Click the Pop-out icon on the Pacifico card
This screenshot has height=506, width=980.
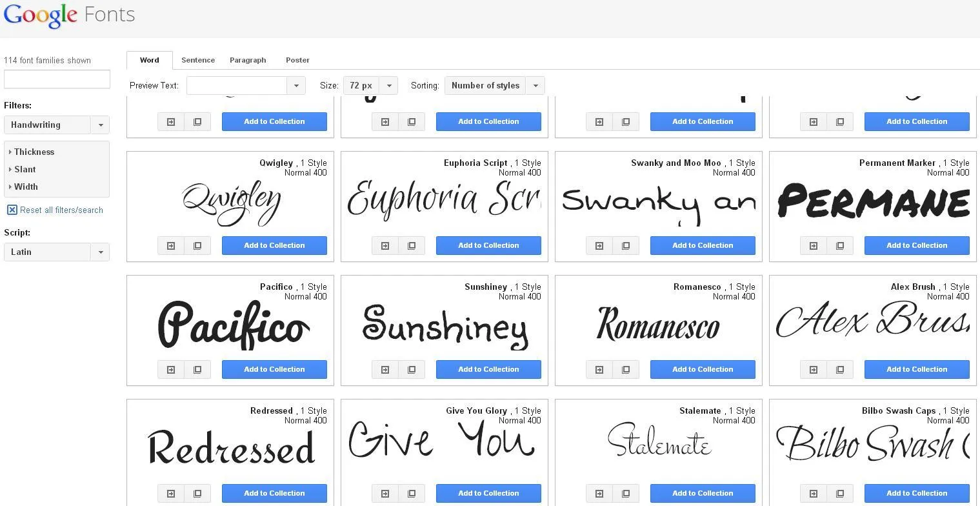[197, 369]
